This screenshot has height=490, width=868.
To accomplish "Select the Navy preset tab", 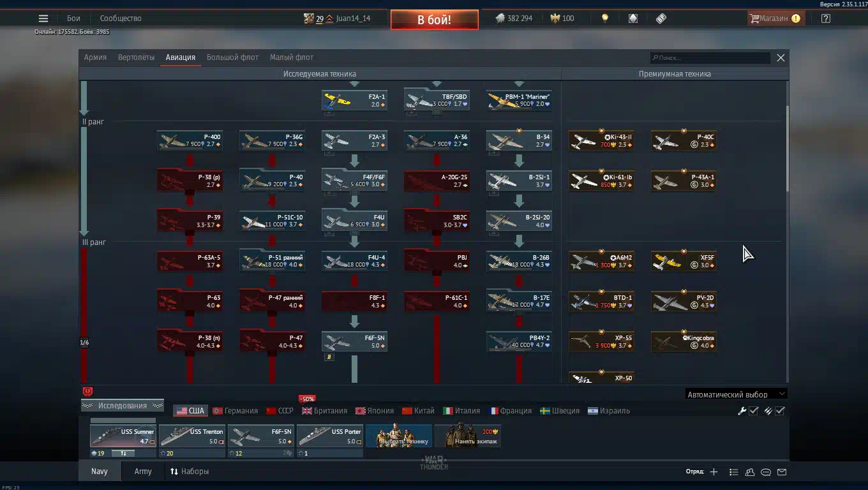I will point(100,471).
